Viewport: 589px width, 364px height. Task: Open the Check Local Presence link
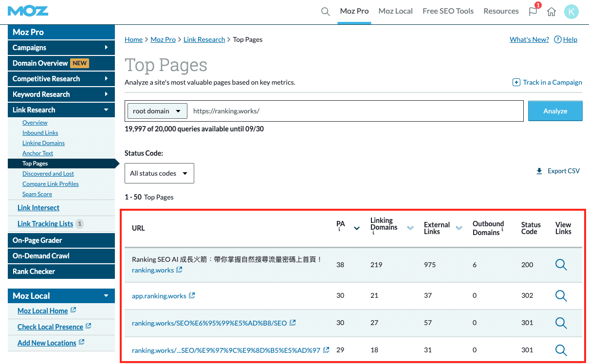(x=51, y=327)
